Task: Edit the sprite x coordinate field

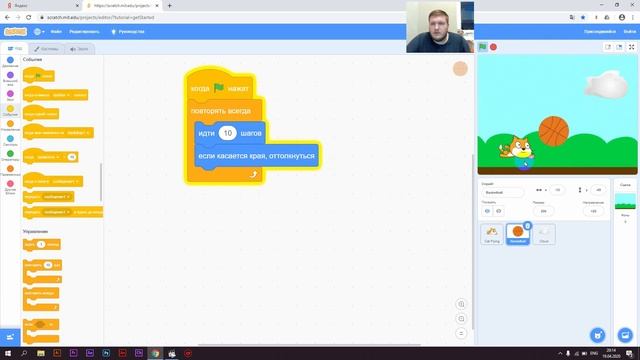Action: click(x=557, y=190)
